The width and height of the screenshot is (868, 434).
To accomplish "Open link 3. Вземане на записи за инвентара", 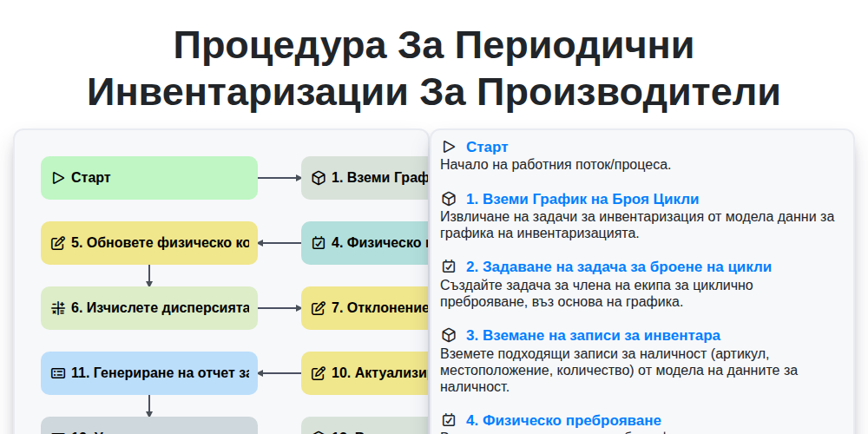I will tap(594, 335).
